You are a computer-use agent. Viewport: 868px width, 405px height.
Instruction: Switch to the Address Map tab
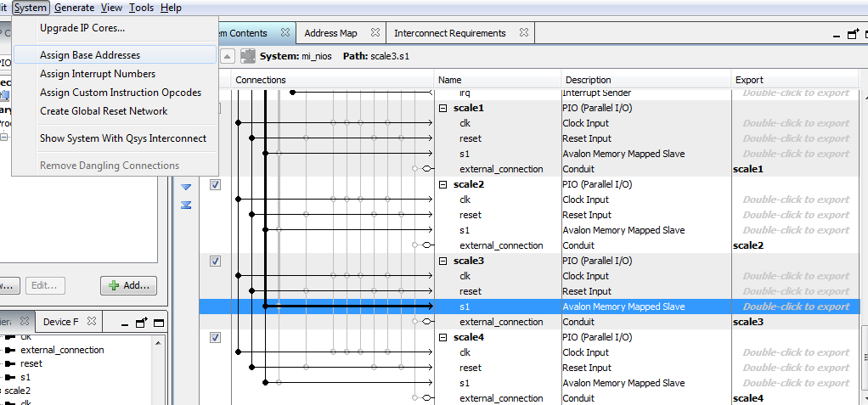click(x=330, y=33)
